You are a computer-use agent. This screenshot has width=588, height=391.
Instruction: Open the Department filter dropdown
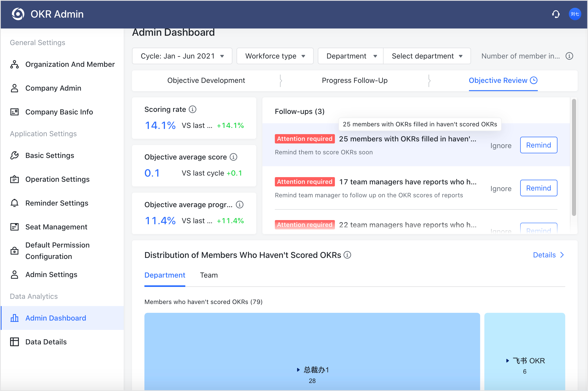tap(350, 56)
